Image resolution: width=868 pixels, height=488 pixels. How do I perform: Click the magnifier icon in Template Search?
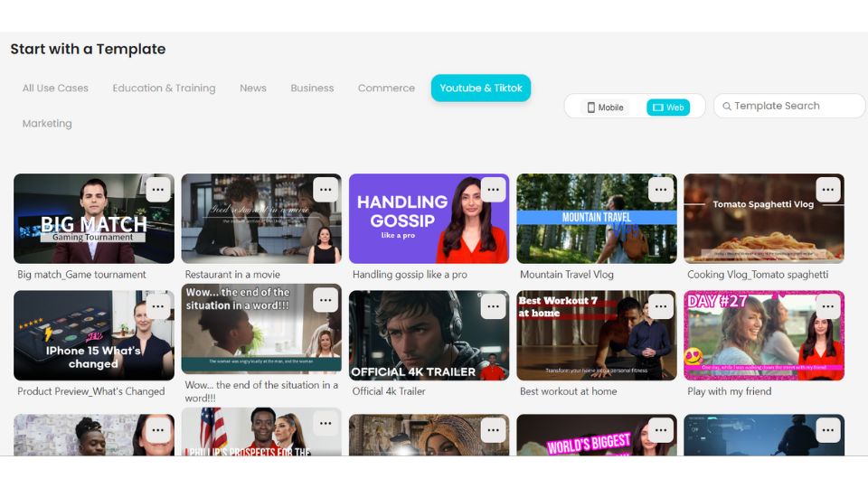point(727,107)
